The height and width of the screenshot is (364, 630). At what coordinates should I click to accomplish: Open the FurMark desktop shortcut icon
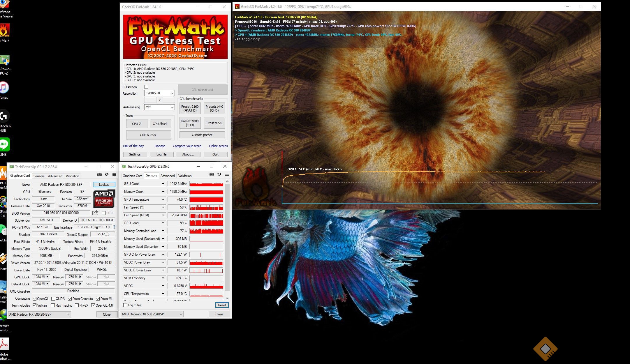pos(5,31)
